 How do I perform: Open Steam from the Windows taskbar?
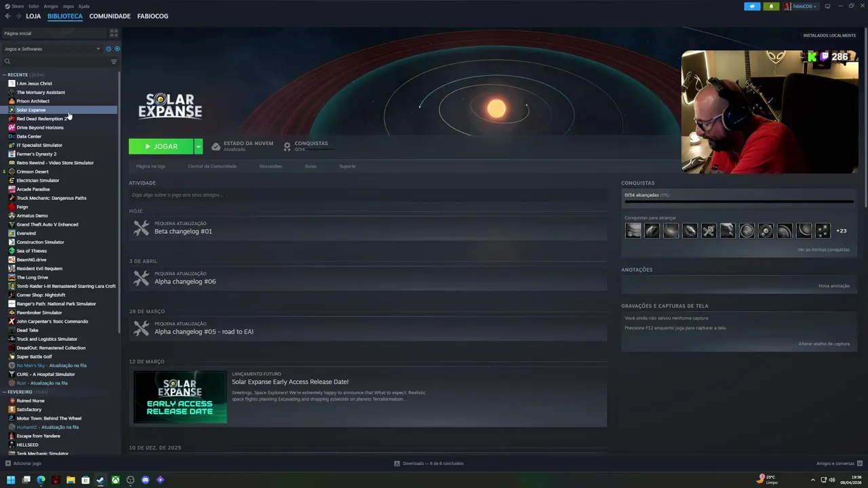[100, 480]
